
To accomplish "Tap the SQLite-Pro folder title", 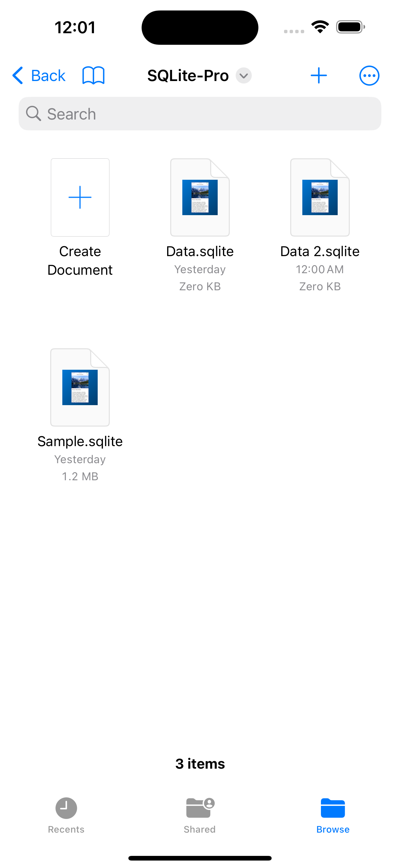I will (x=188, y=75).
